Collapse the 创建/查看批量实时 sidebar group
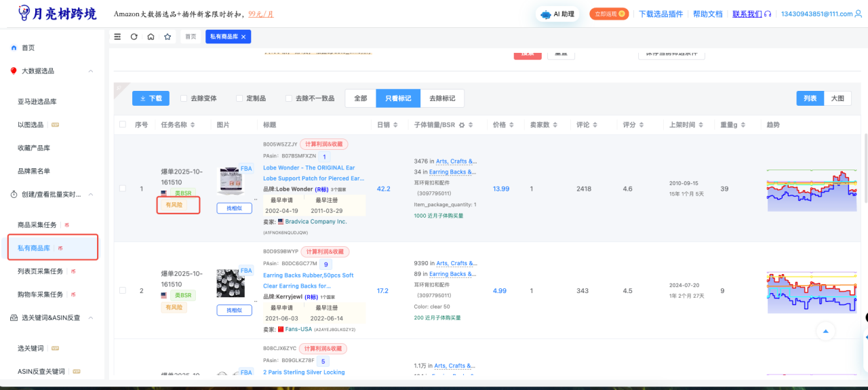Viewport: 868px width, 390px height. (x=91, y=195)
